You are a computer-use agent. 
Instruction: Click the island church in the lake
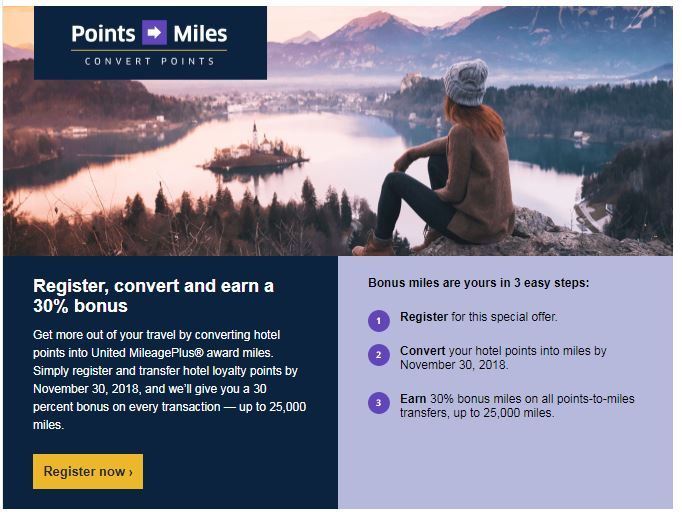(x=255, y=150)
